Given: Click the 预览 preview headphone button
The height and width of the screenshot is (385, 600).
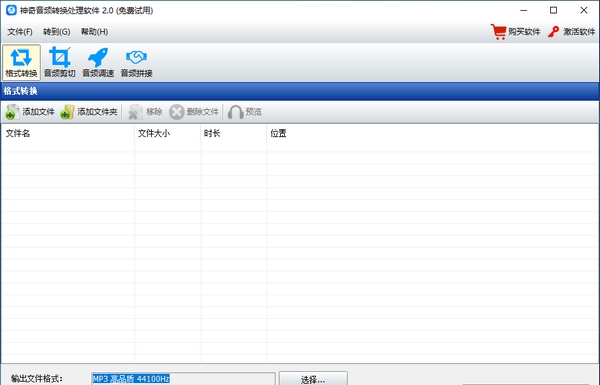Looking at the screenshot, I should 245,112.
